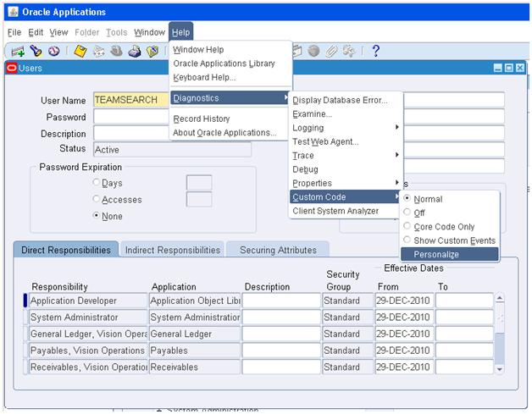Click the Translations globe toolbar icon

(313, 51)
